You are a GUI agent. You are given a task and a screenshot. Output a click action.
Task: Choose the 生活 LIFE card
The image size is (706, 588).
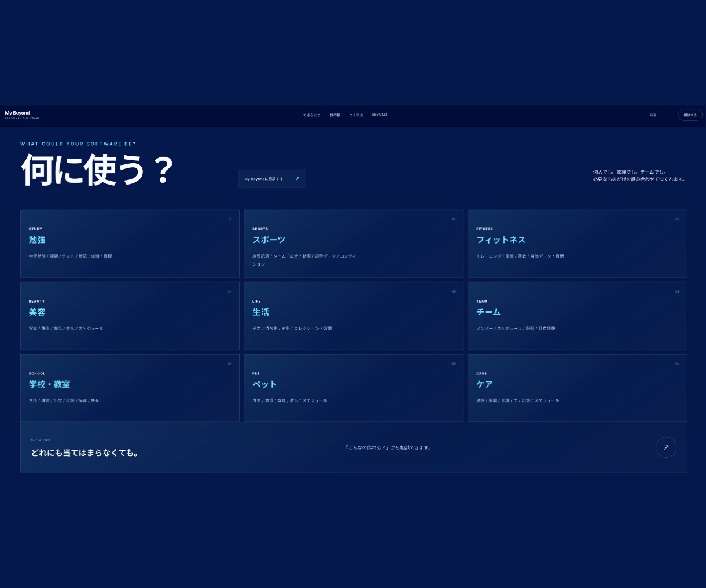354,316
